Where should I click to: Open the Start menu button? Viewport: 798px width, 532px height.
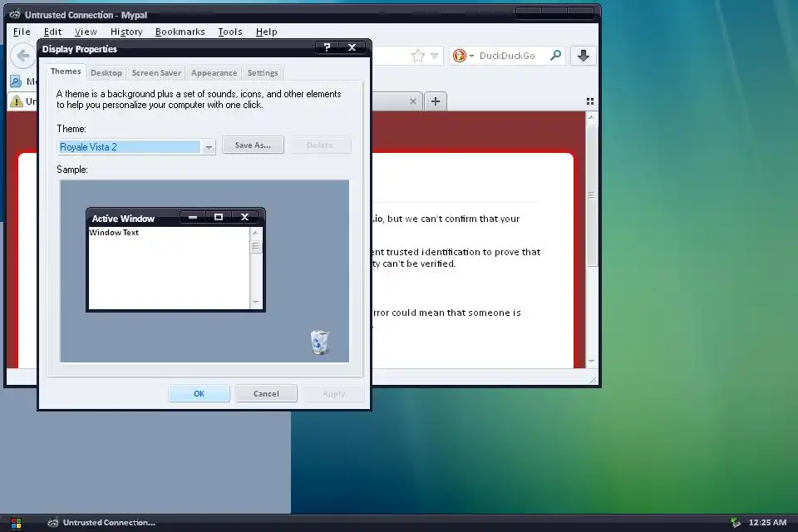[x=16, y=524]
